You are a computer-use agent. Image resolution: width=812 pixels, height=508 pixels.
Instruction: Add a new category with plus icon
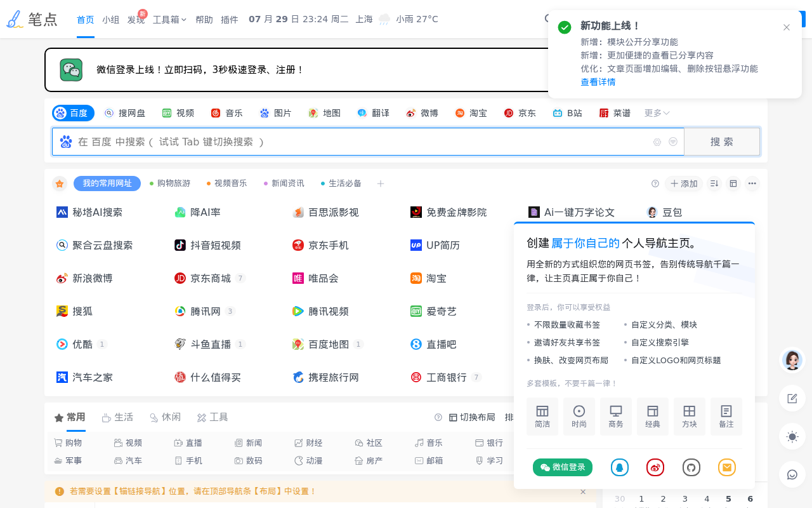[x=381, y=184]
